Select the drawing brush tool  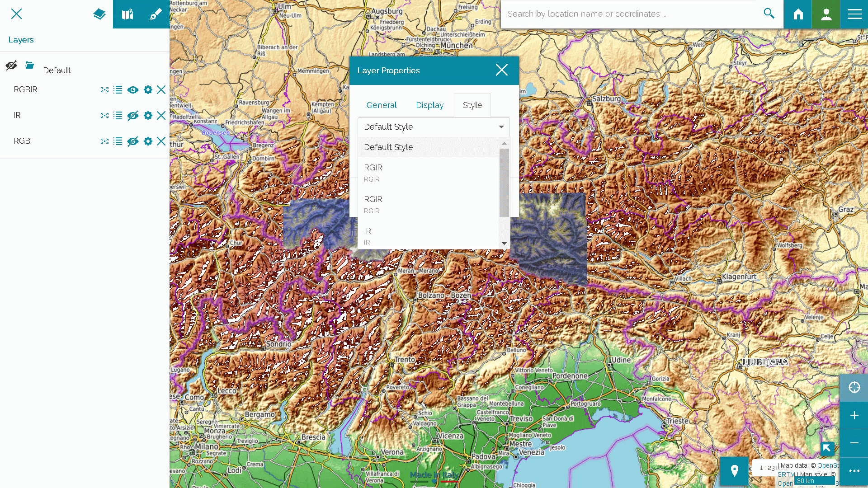pos(155,14)
